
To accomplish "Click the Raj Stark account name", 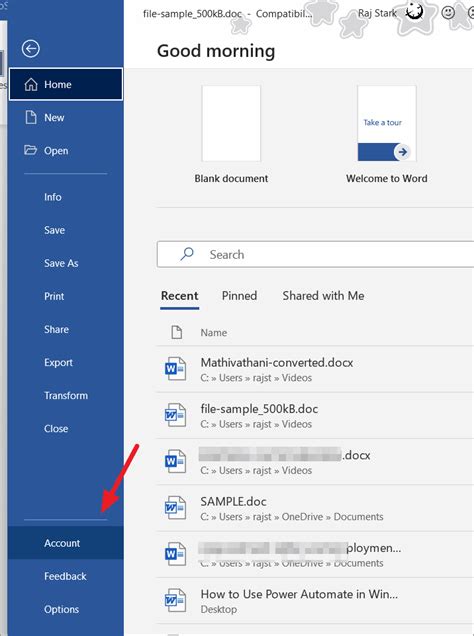I will [377, 13].
